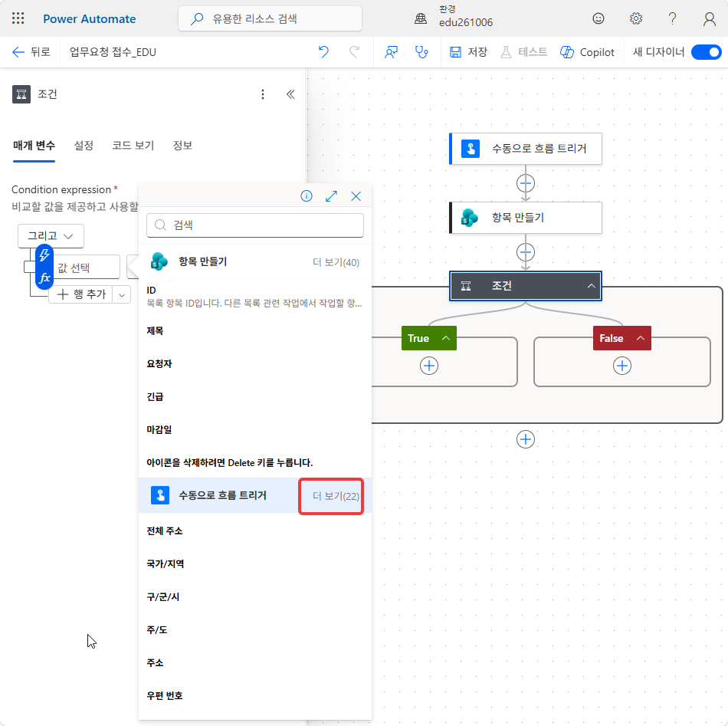
Task: Click the undo arrow icon
Action: [323, 51]
